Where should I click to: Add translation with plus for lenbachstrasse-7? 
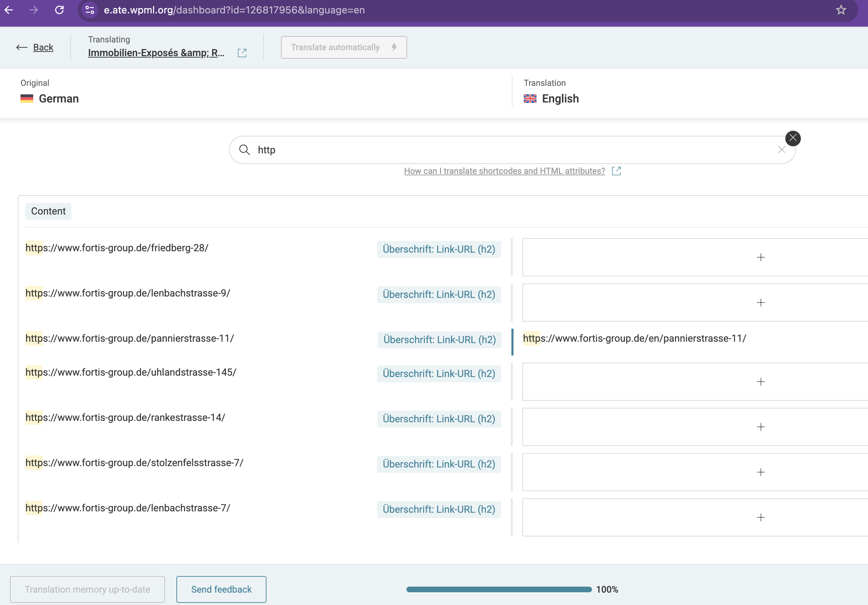(x=761, y=517)
